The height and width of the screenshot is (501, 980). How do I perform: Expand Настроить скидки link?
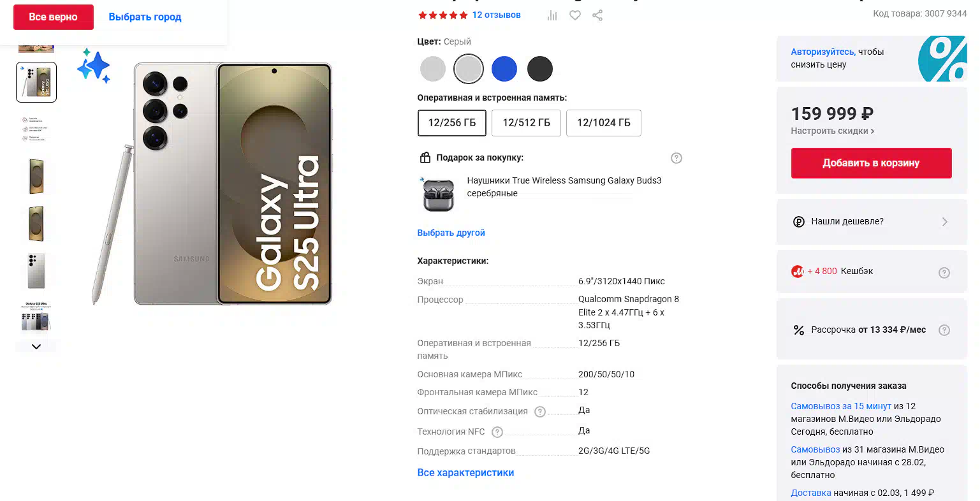833,131
